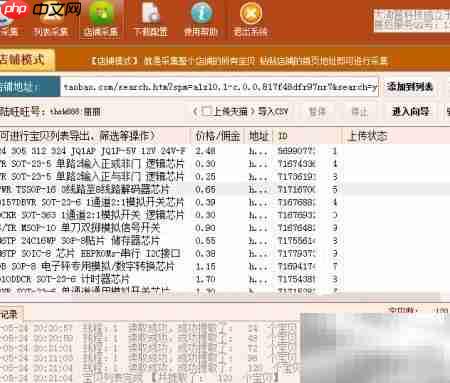Select the SOIC-8 芯片 EEPROM 串行 row

(225, 253)
